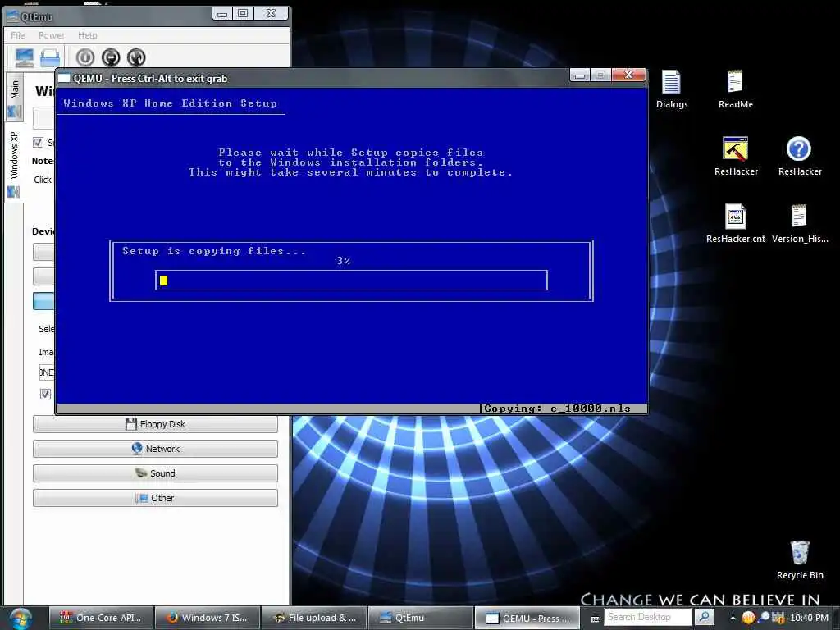Toggle the checkbox just above the Floppy Disk button
The height and width of the screenshot is (630, 840).
coord(46,395)
